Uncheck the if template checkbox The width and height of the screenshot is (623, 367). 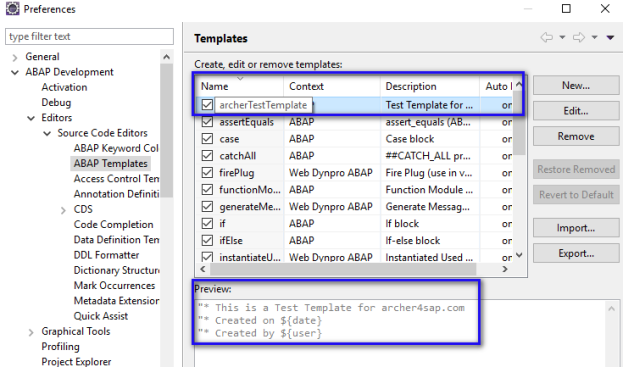(x=207, y=224)
